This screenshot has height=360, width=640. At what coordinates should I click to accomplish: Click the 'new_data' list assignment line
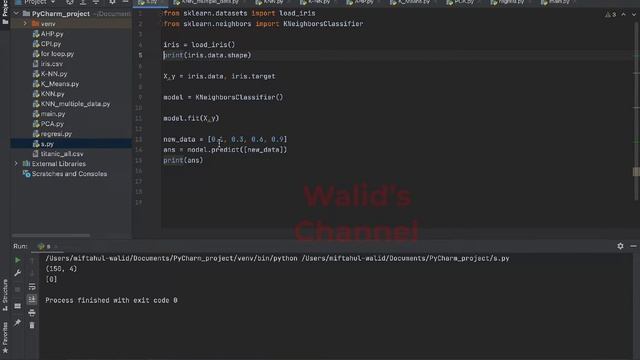(x=225, y=139)
